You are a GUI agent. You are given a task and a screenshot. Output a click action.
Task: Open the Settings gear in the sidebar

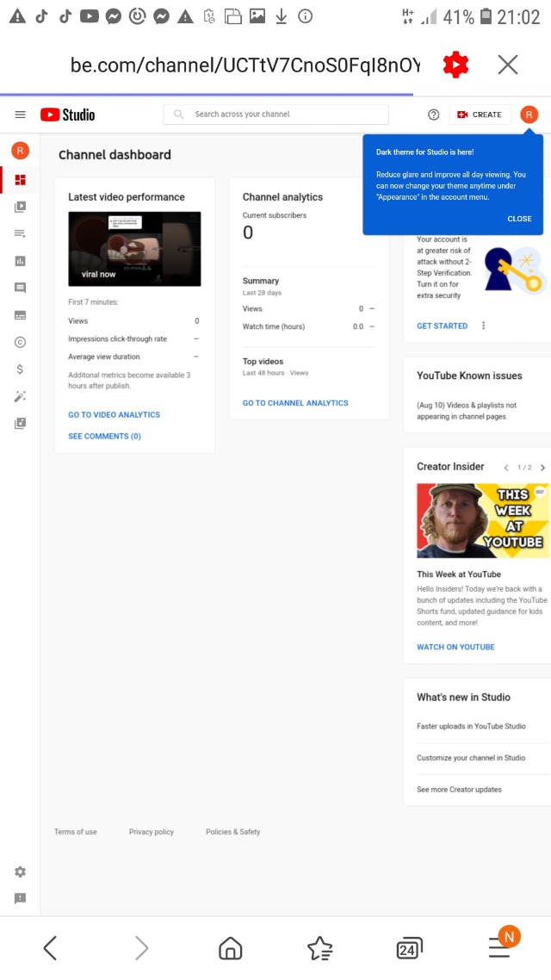point(20,871)
